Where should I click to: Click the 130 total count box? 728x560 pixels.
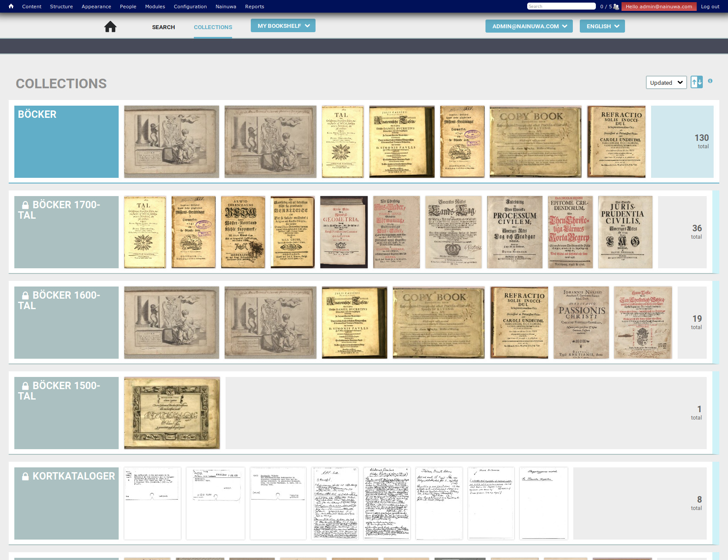coord(682,142)
